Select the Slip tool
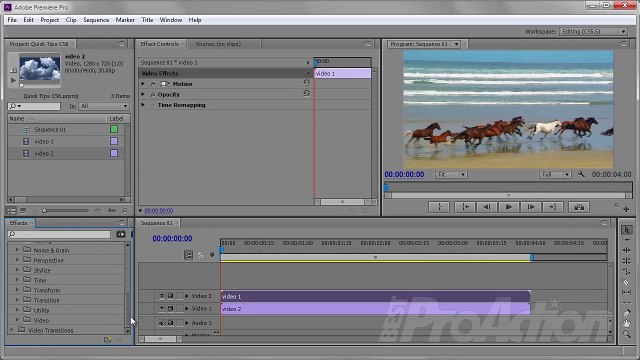This screenshot has width=640, height=360. pos(627,292)
